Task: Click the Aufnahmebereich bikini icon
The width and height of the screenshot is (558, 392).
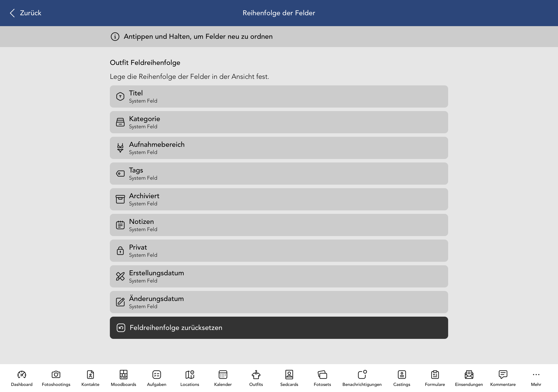Action: tap(120, 148)
